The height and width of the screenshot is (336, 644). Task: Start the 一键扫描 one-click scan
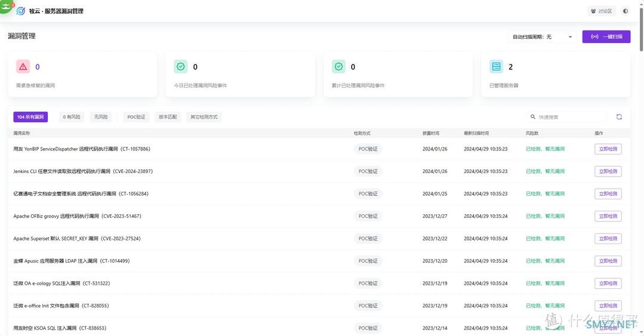[x=606, y=36]
